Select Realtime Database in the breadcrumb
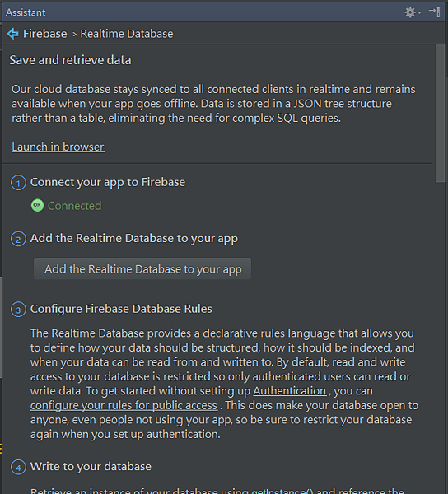448x494 pixels. (127, 34)
